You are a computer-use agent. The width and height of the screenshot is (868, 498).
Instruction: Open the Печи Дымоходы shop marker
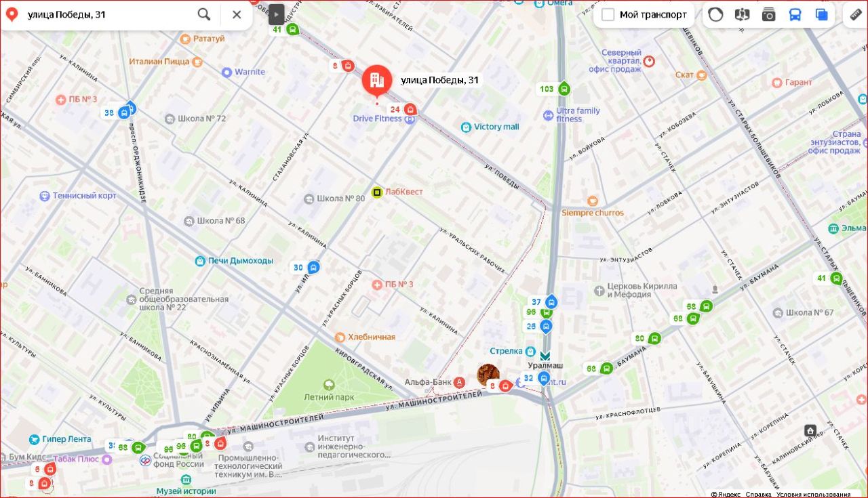[200, 261]
